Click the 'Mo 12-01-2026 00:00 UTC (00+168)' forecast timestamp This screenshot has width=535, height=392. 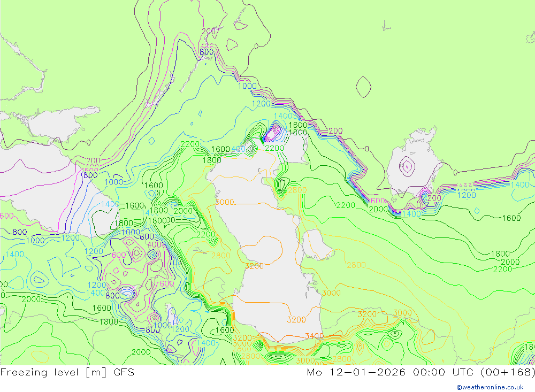pyautogui.click(x=421, y=372)
